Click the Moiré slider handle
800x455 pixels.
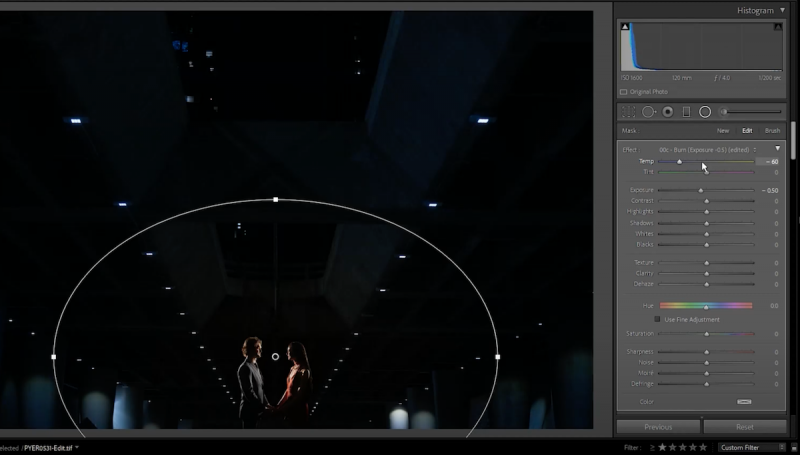click(x=707, y=373)
